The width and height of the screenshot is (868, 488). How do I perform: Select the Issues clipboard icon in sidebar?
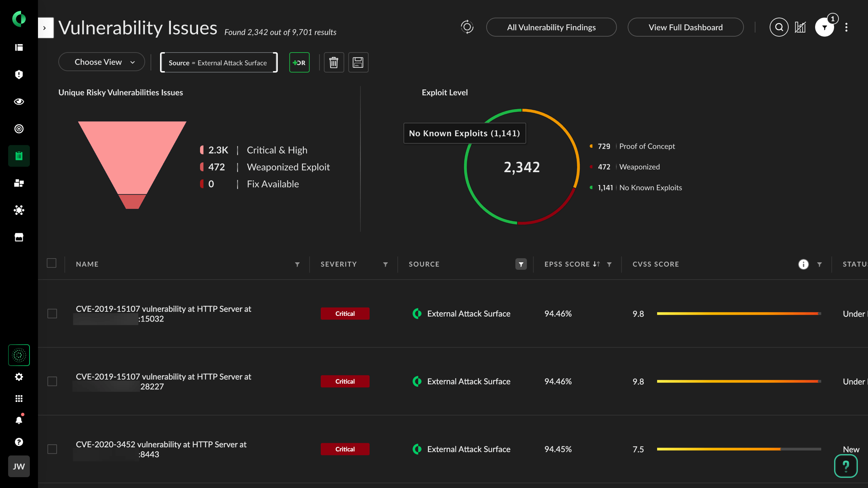[x=19, y=156]
